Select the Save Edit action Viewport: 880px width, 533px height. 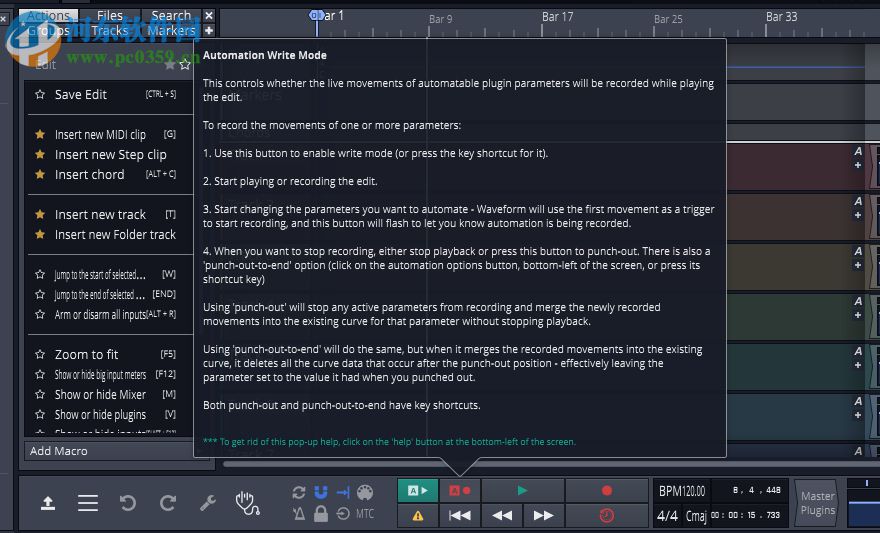click(109, 95)
